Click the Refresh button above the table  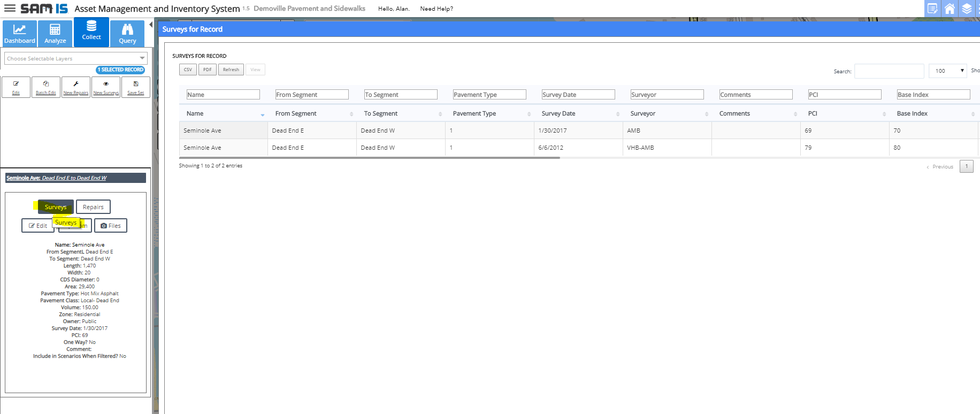231,70
